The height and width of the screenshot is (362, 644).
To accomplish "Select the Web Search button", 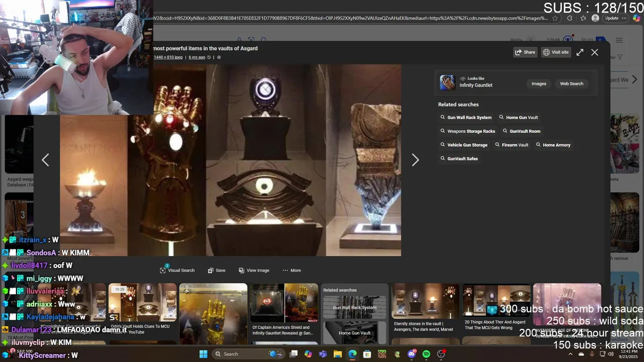I will click(x=572, y=83).
